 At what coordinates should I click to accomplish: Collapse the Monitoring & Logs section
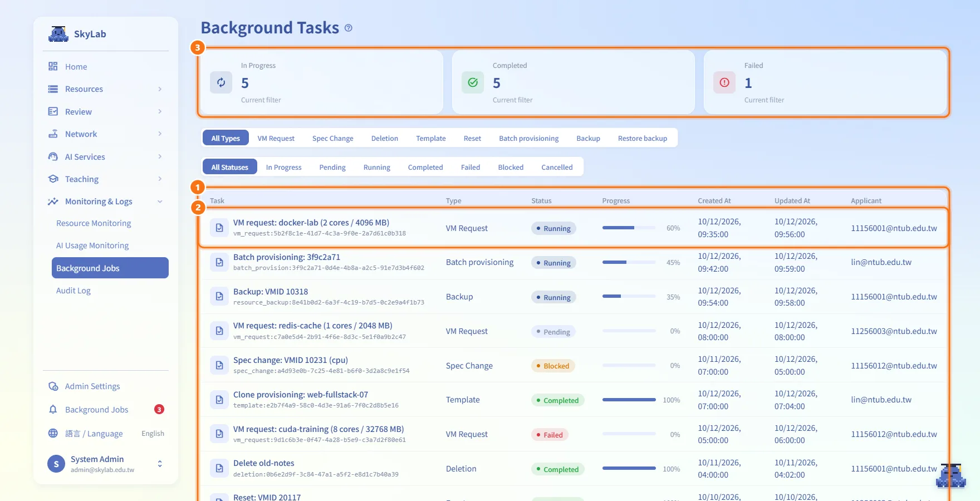pos(160,202)
